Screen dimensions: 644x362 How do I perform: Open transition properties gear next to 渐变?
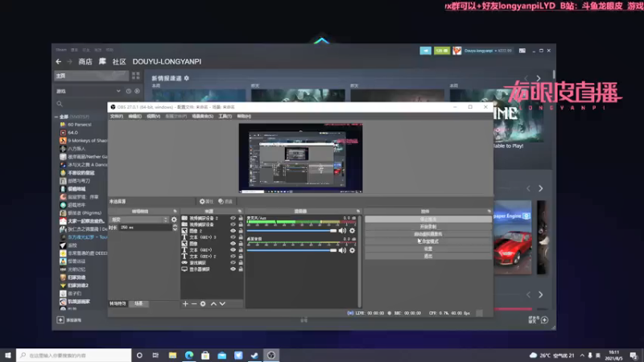point(174,220)
